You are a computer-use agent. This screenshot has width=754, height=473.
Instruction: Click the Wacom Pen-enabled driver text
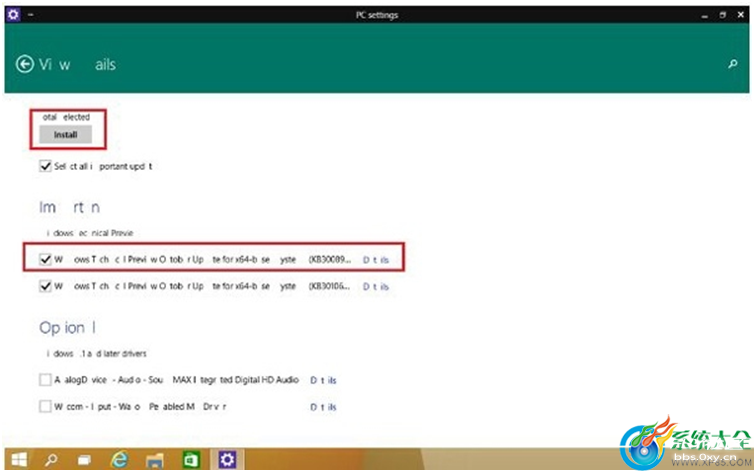140,407
